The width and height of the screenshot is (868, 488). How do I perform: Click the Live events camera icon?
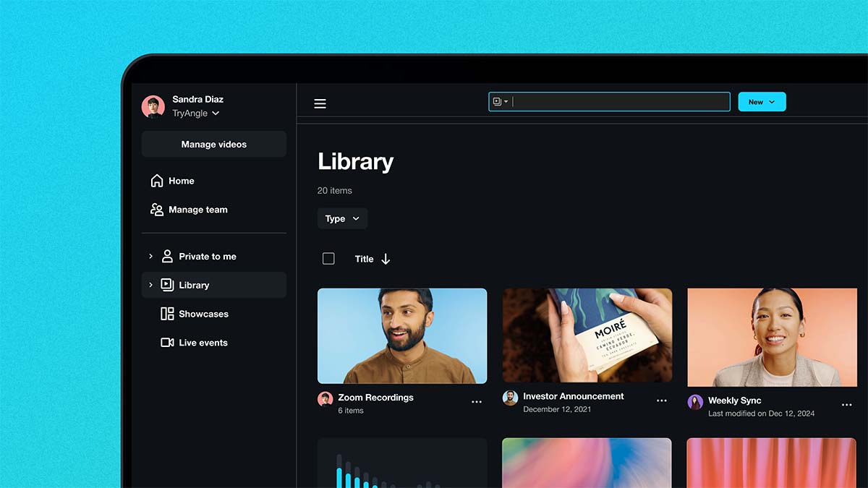167,343
